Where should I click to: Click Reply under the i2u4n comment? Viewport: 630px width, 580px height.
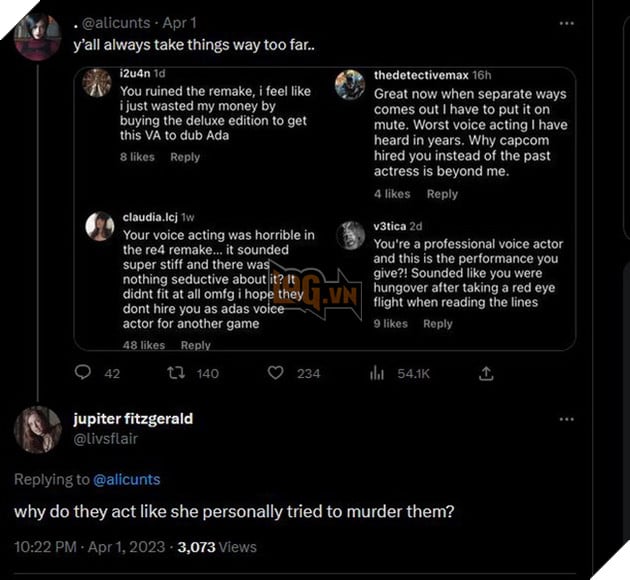[x=185, y=157]
